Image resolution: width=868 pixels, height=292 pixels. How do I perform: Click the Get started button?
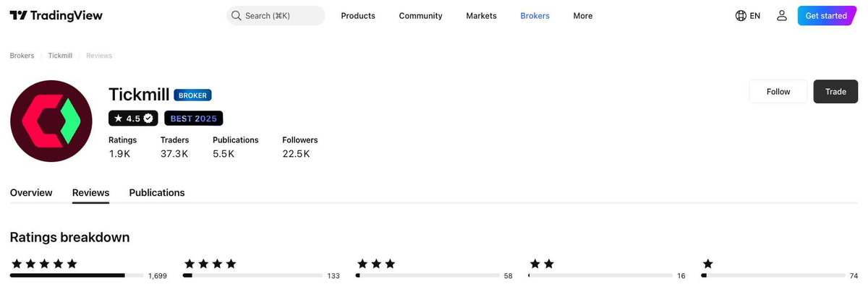coord(826,16)
